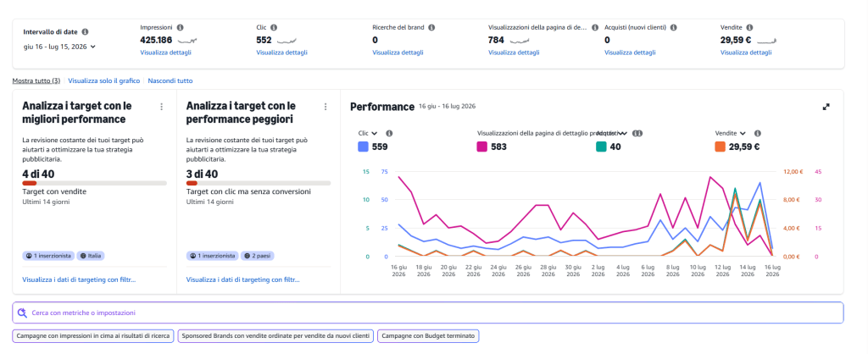Click info icon next to Impressioni
868x354 pixels.
180,27
